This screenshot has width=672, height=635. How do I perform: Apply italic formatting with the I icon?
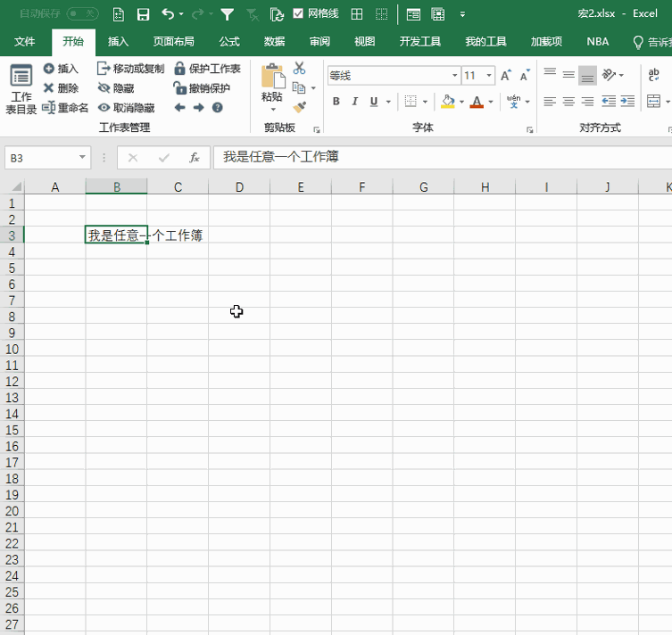(355, 102)
